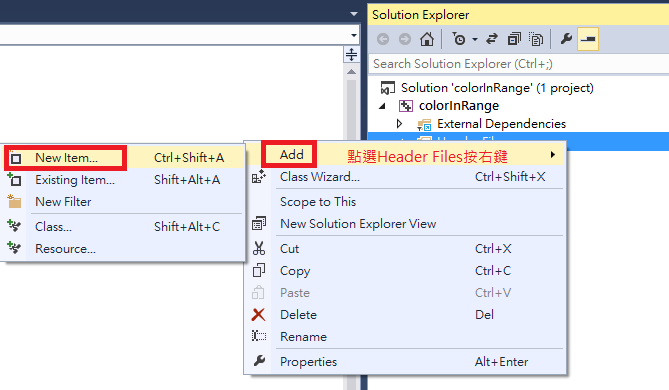Open Properties wrench icon in toolbar
669x390 pixels.
click(566, 39)
